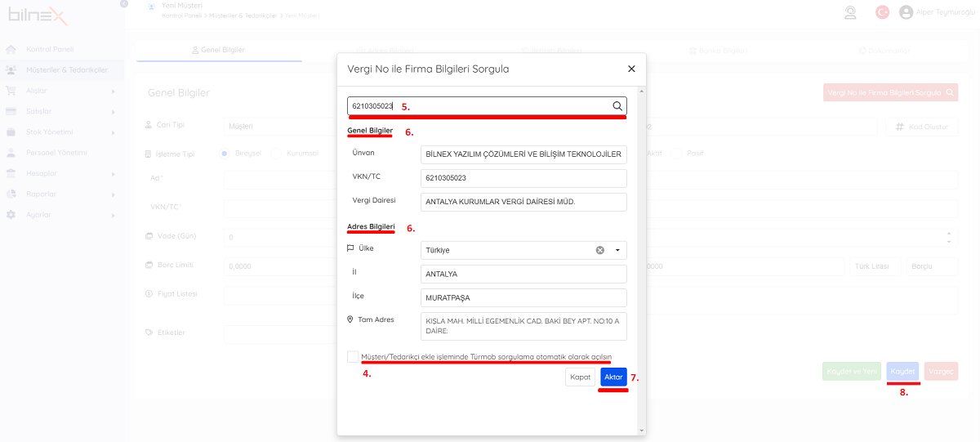Select the Bireysel radio button
The height and width of the screenshot is (442, 980).
[226, 153]
